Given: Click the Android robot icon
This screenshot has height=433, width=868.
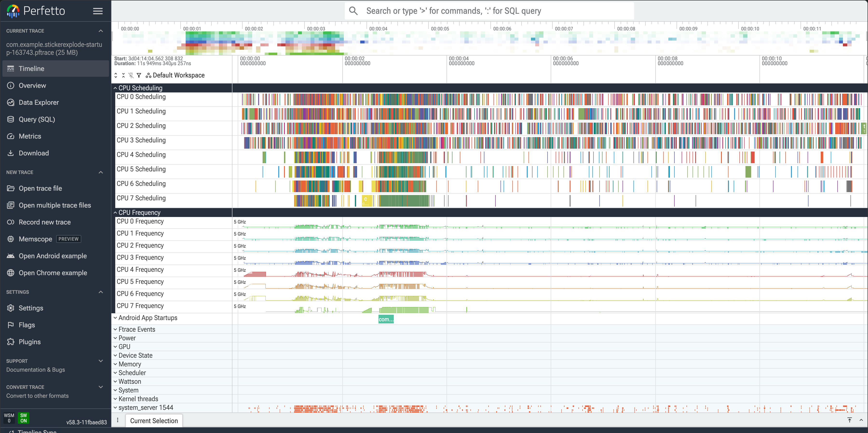Looking at the screenshot, I should click(x=11, y=256).
